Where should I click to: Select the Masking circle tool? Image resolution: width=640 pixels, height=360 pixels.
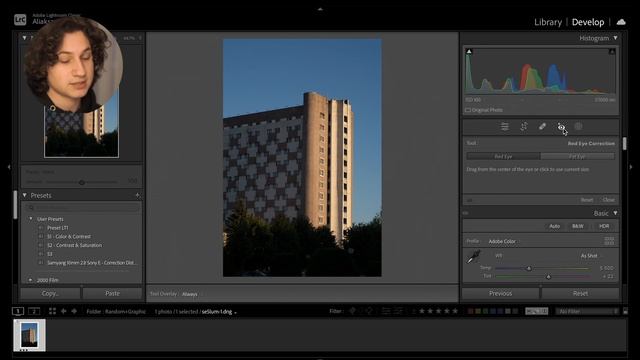(x=578, y=127)
